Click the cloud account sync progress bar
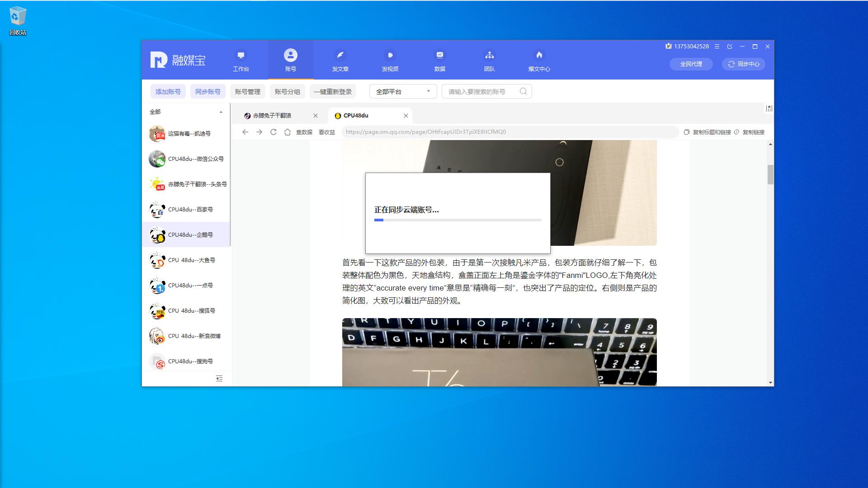Viewport: 868px width, 488px height. pyautogui.click(x=457, y=220)
